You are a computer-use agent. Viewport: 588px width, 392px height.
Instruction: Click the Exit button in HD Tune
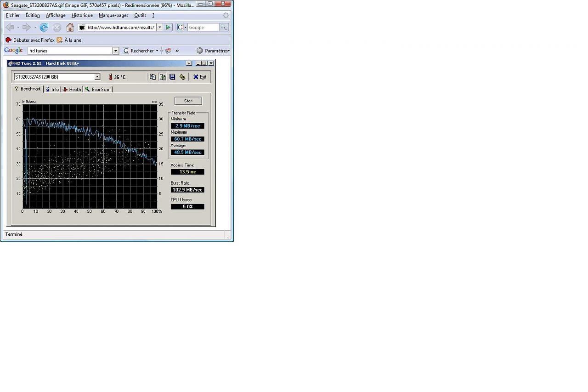[200, 77]
